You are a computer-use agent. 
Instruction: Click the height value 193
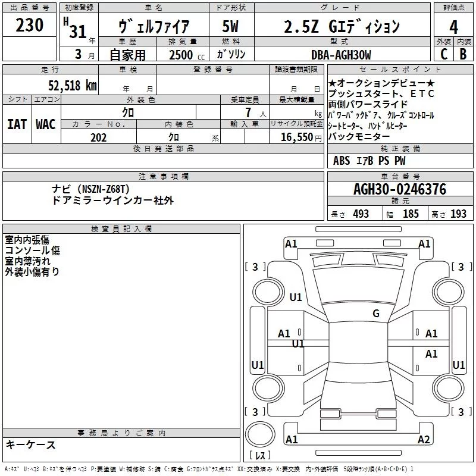(x=458, y=214)
